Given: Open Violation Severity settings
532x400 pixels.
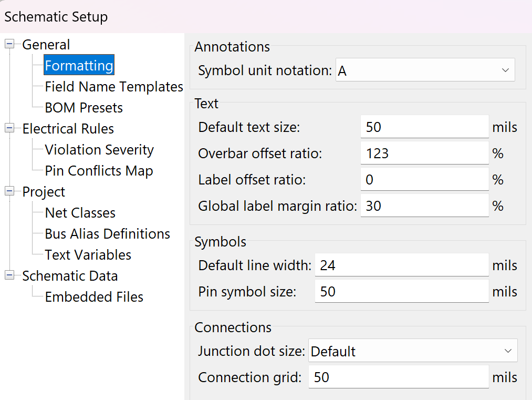Looking at the screenshot, I should (99, 150).
